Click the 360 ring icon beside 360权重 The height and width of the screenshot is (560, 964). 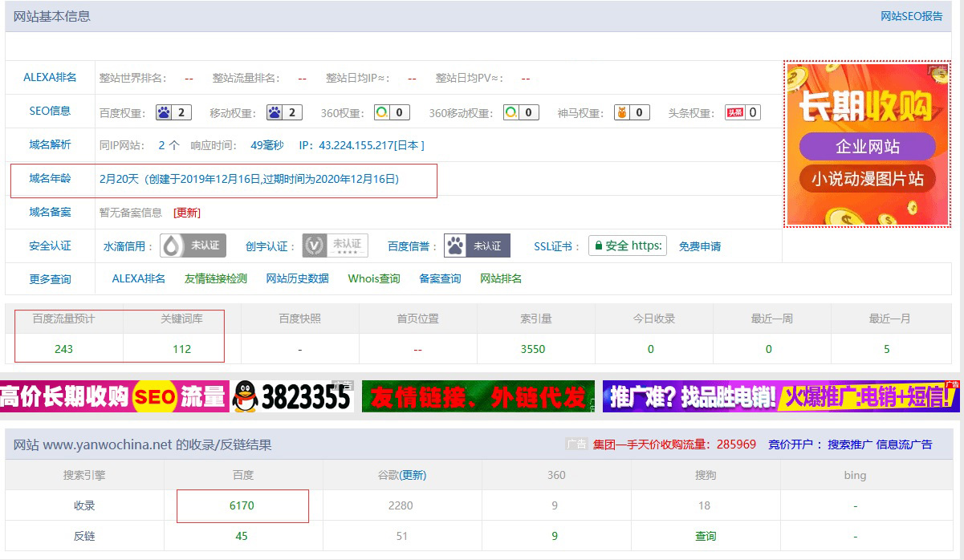tap(381, 112)
